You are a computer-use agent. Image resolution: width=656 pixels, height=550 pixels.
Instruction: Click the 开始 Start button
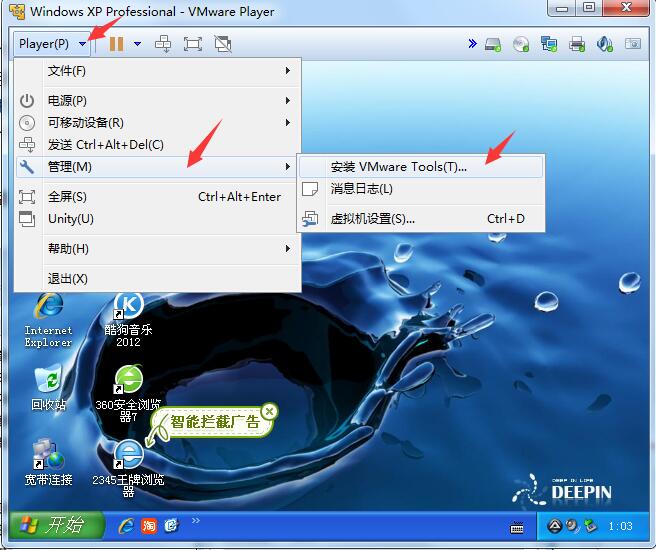point(56,525)
